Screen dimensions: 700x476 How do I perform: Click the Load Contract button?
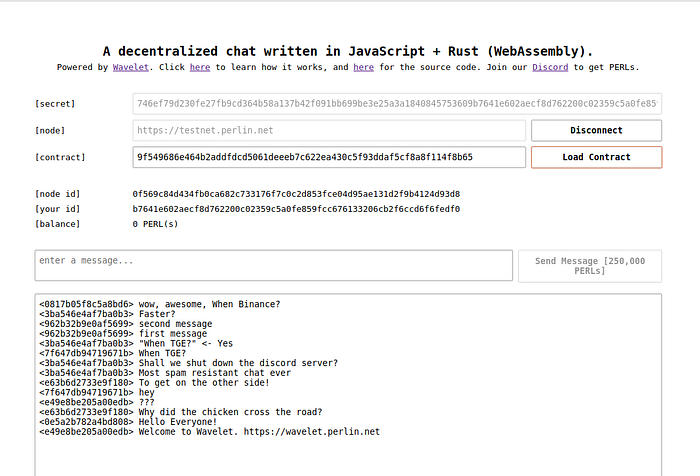pyautogui.click(x=596, y=157)
